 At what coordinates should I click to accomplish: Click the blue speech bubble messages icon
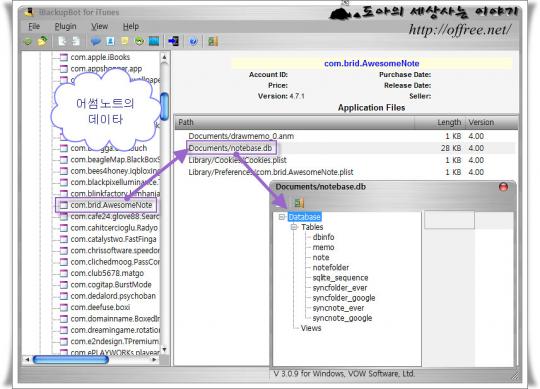coord(95,41)
